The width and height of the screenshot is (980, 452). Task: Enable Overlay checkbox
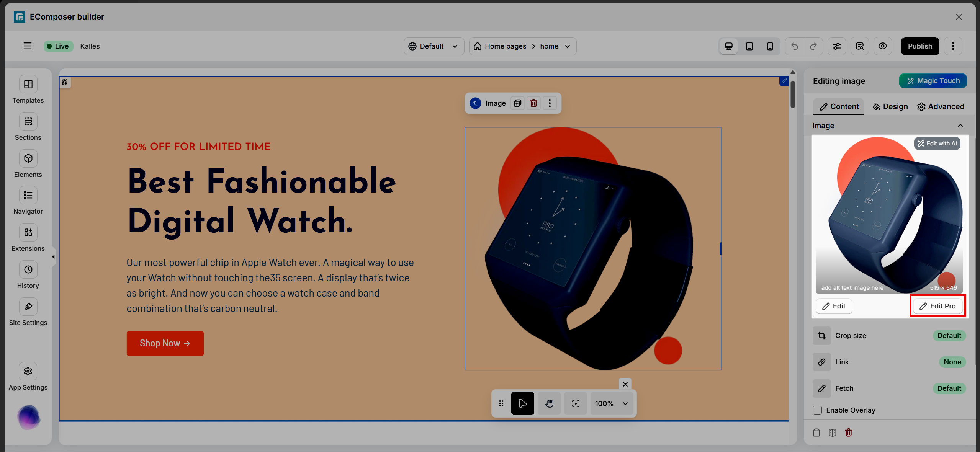(x=817, y=410)
